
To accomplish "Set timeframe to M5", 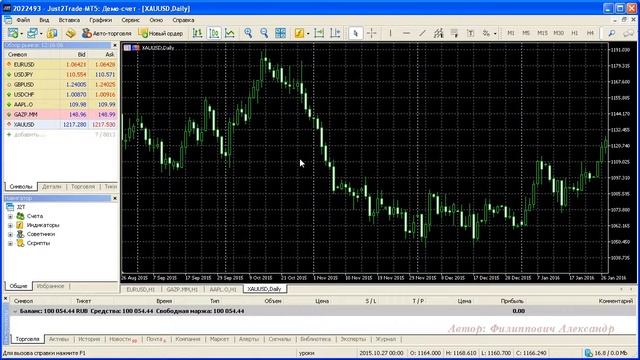I will [526, 33].
